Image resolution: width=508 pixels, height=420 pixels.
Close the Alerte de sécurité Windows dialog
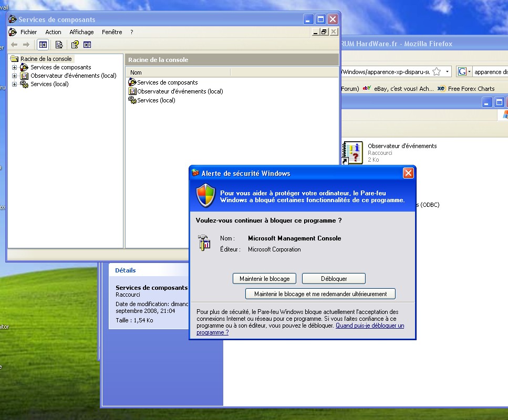[408, 173]
